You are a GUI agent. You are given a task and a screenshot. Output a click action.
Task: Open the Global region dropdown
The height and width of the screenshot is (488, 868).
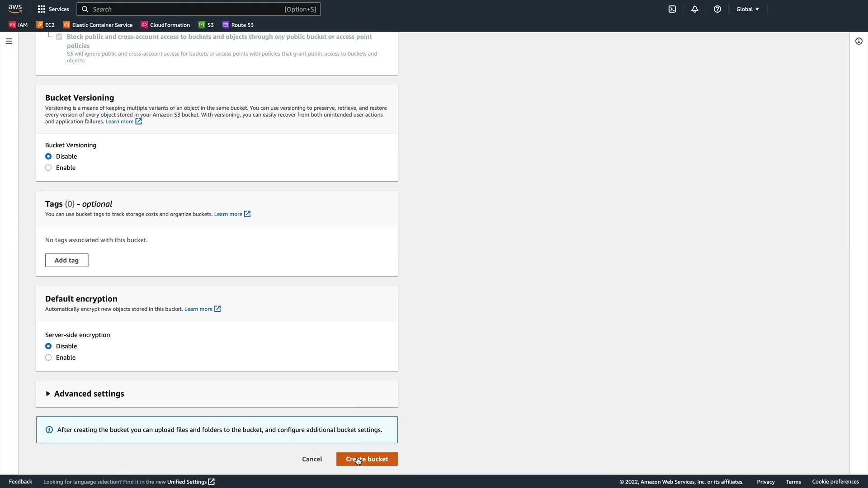[748, 9]
